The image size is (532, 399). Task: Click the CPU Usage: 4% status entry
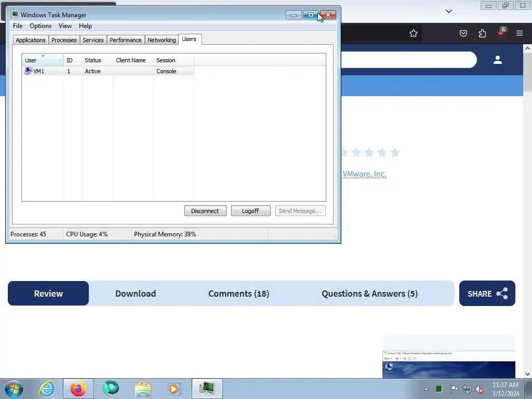tap(87, 234)
